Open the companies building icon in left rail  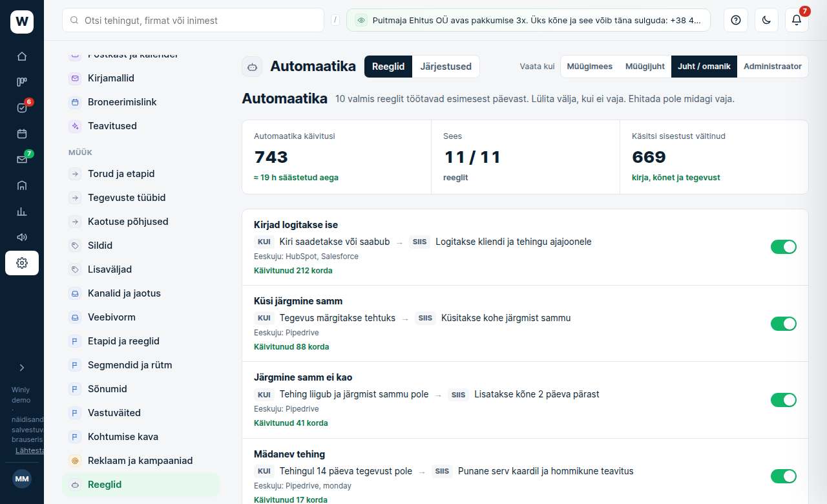coord(22,185)
